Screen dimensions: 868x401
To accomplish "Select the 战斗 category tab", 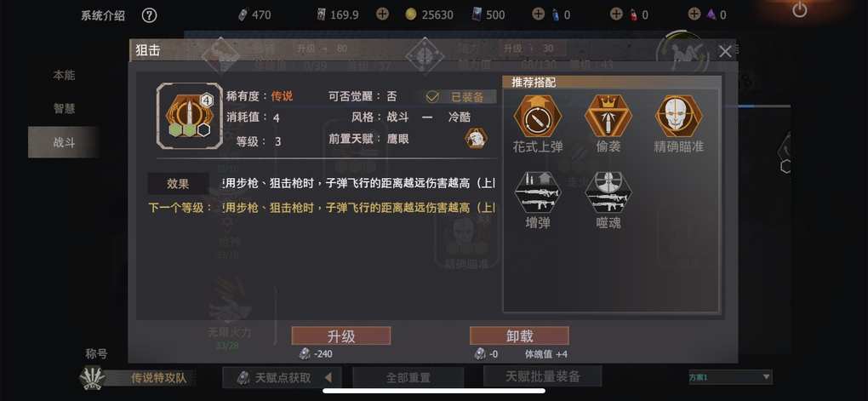I will [x=64, y=142].
